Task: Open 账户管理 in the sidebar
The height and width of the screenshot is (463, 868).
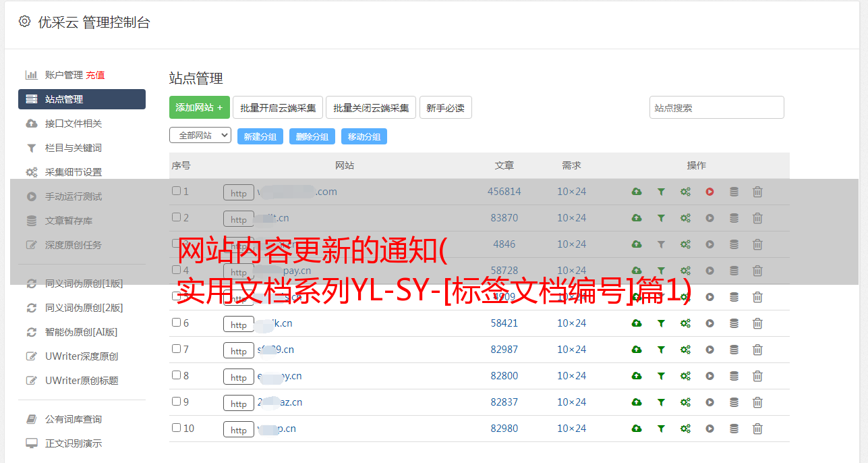Action: [x=64, y=75]
